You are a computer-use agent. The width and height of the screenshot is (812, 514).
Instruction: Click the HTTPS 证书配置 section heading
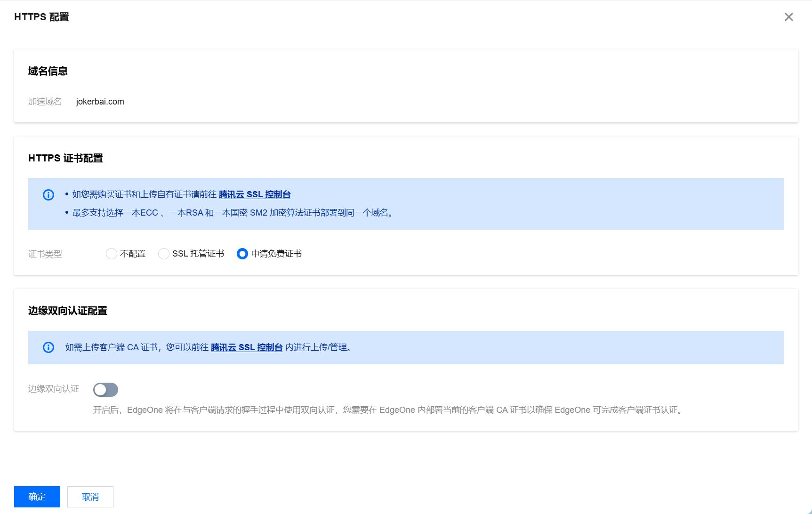(x=65, y=158)
